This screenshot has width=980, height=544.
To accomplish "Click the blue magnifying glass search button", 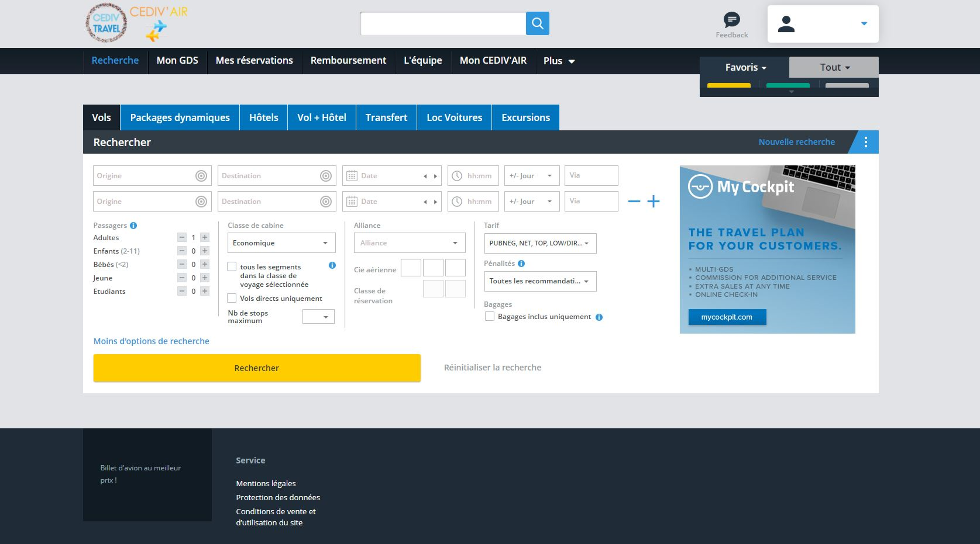I will 537,24.
